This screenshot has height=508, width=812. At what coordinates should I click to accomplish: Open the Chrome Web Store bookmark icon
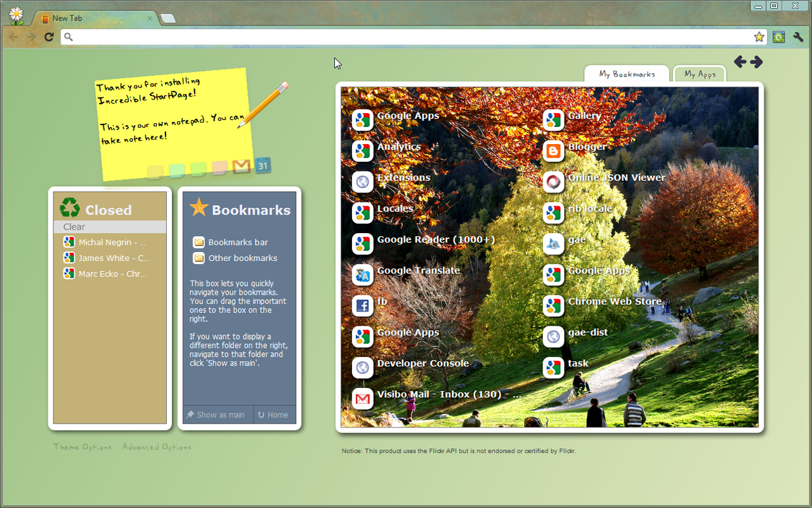553,305
